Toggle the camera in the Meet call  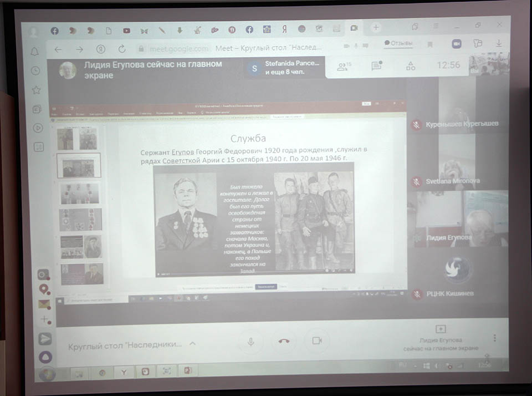(317, 341)
